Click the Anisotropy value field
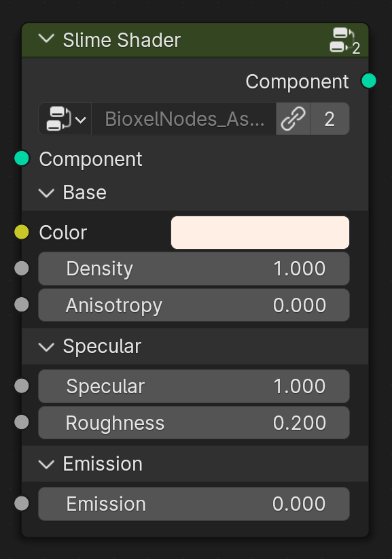This screenshot has width=392, height=559. (x=194, y=305)
